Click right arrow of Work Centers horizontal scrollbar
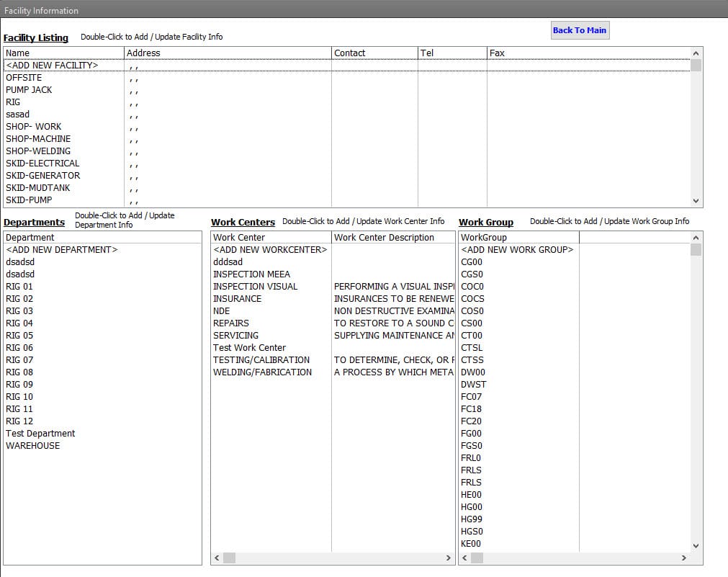 448,558
